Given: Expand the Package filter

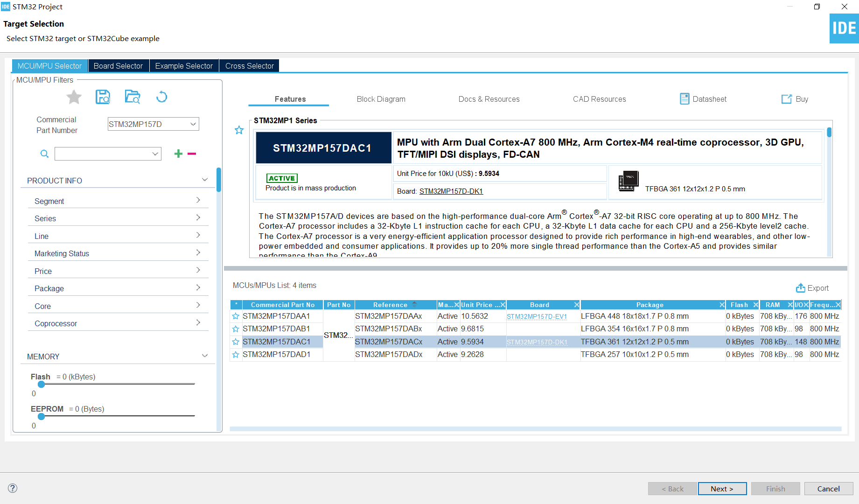Looking at the screenshot, I should tap(198, 287).
